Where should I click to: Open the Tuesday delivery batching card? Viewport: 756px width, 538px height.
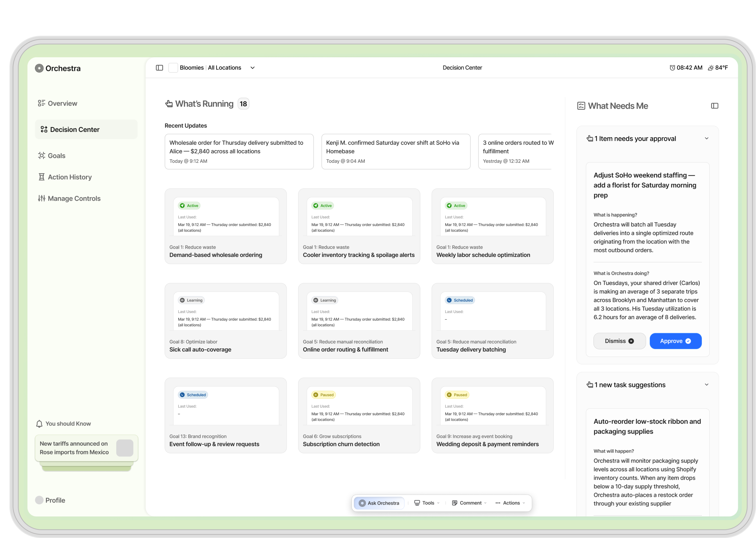(x=492, y=321)
